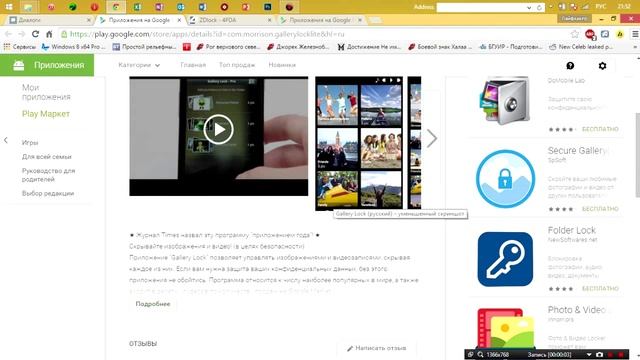Open the Игры sidebar link
This screenshot has width=640, height=360.
pyautogui.click(x=30, y=142)
